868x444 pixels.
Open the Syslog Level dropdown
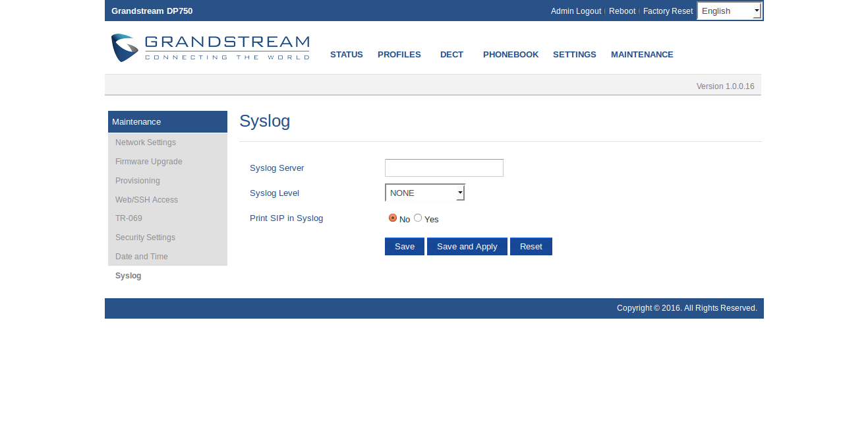pos(425,193)
